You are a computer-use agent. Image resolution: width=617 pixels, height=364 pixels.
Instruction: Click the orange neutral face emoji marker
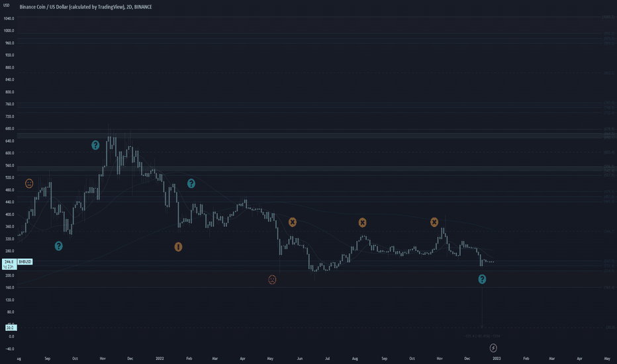29,183
